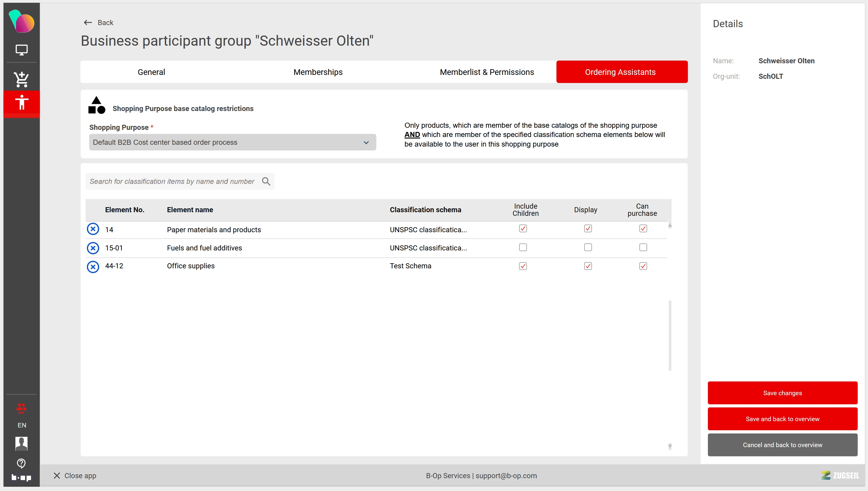The width and height of the screenshot is (868, 491).
Task: Open the help question mark icon
Action: coord(21,463)
